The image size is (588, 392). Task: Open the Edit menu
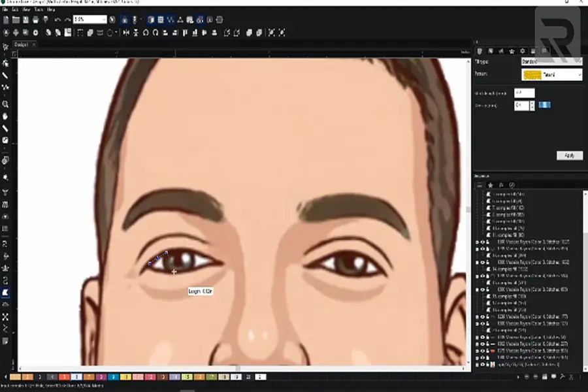click(x=15, y=9)
